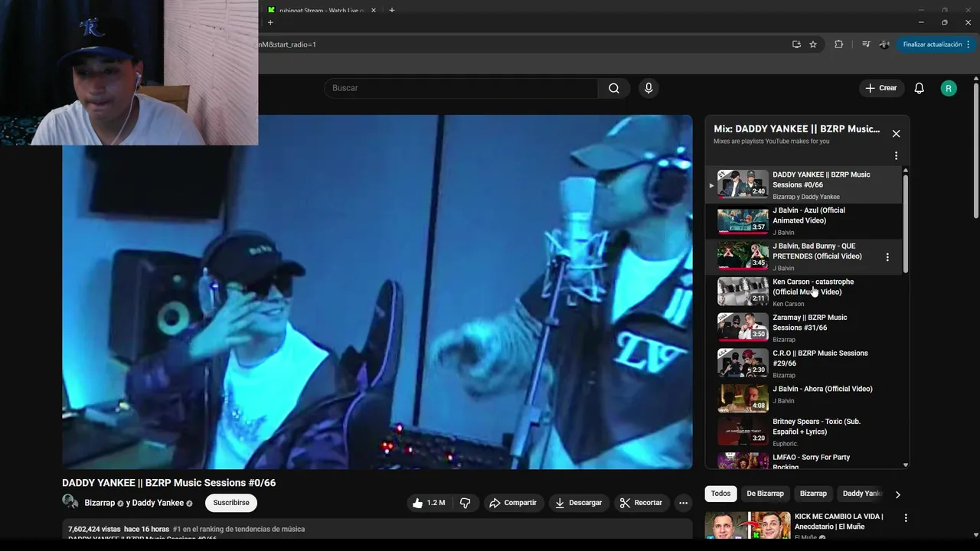Viewport: 980px width, 551px height.
Task: Open options for QUE PRETENDES playlist item
Action: point(887,257)
